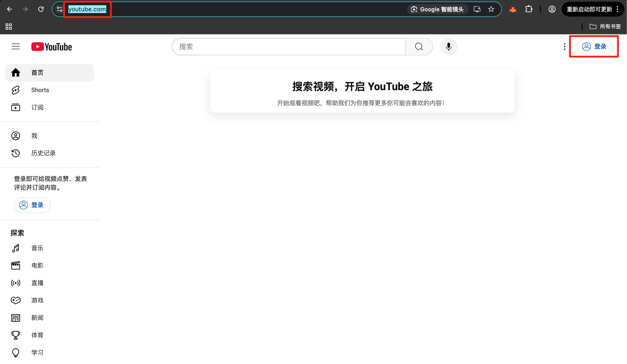This screenshot has width=627, height=364.
Task: Click the YouTube voice search microphone
Action: (448, 47)
